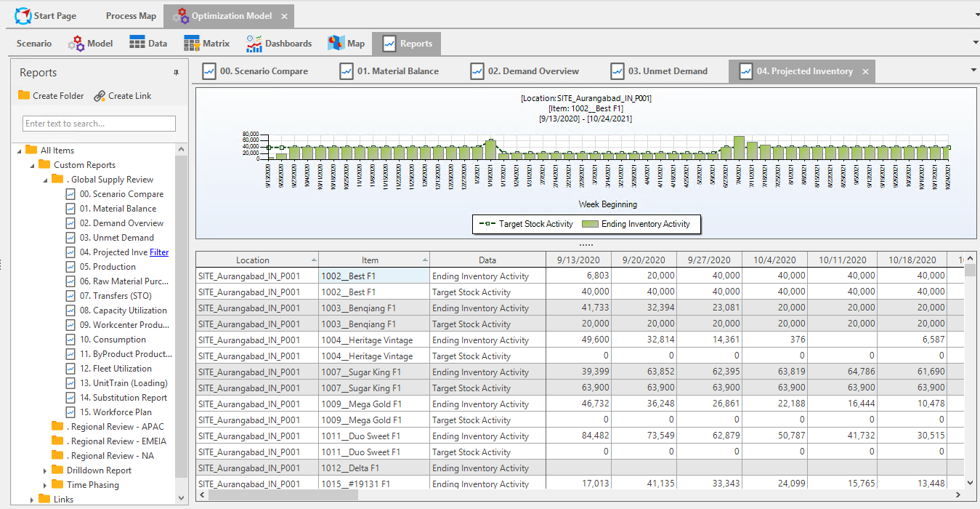Pin the Reports panel
The image size is (980, 509).
[x=176, y=73]
